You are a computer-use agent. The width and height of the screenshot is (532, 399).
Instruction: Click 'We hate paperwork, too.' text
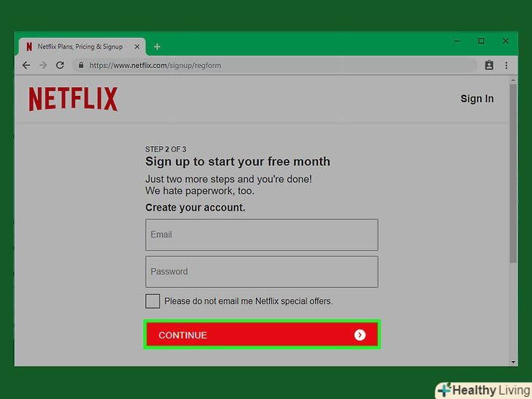199,191
